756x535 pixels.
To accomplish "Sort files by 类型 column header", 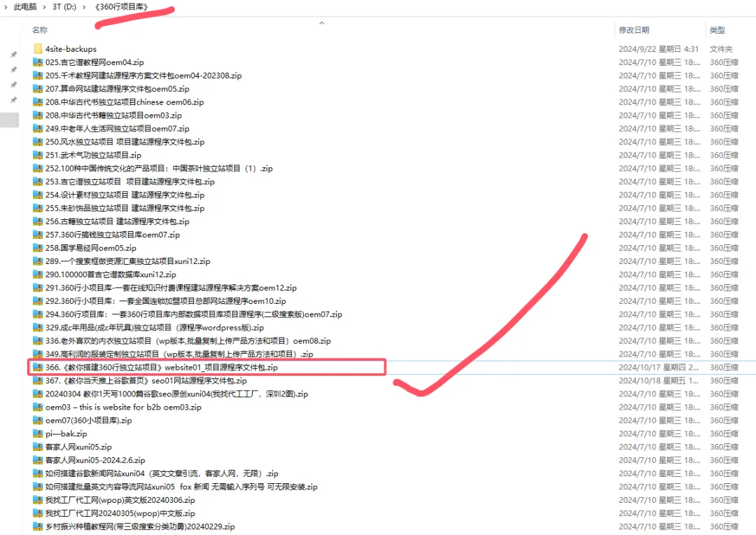I will [717, 30].
